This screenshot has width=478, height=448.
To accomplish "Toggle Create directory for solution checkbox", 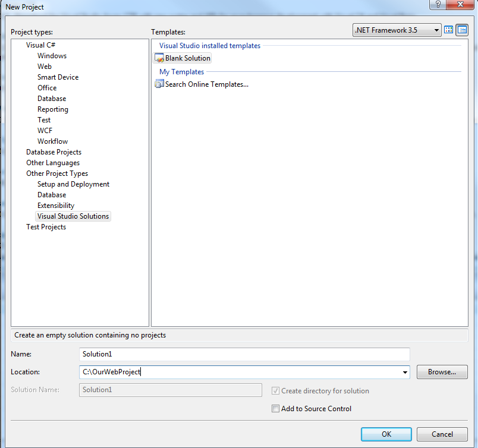I will (275, 391).
